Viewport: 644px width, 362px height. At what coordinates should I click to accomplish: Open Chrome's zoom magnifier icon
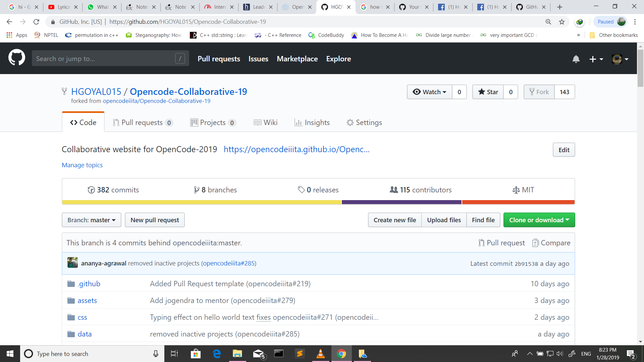pyautogui.click(x=548, y=22)
